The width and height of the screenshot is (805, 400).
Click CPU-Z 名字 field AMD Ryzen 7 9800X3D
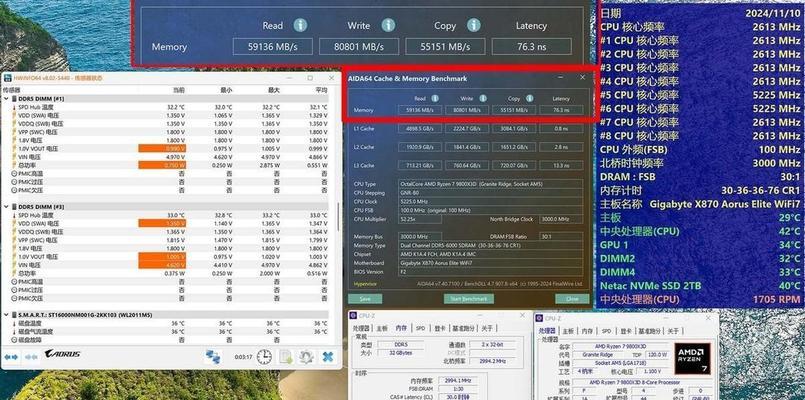[x=621, y=346]
